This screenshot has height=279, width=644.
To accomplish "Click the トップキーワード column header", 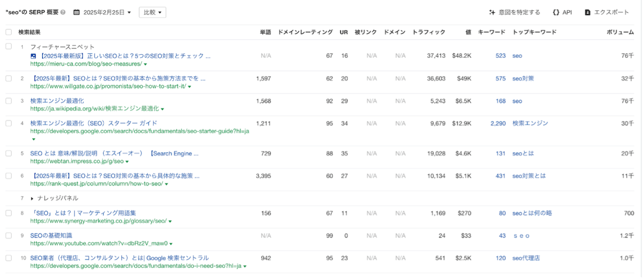I will pos(534,32).
